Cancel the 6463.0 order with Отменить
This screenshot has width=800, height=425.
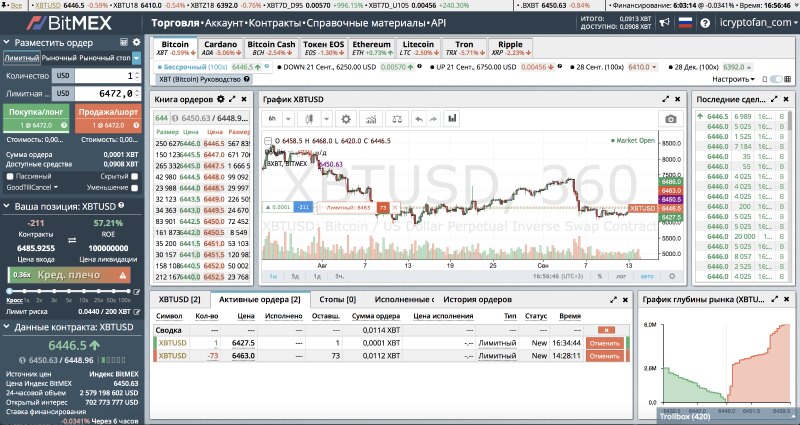pos(605,355)
